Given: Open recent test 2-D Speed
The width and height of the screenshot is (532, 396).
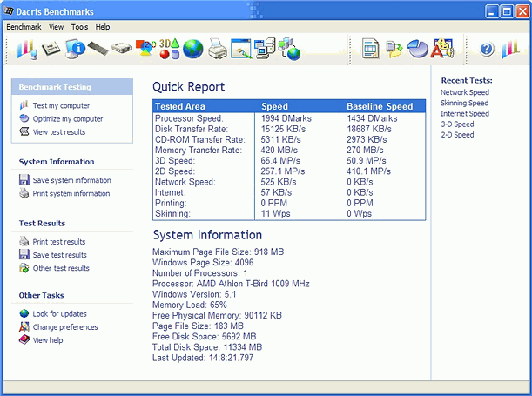Looking at the screenshot, I should point(457,135).
